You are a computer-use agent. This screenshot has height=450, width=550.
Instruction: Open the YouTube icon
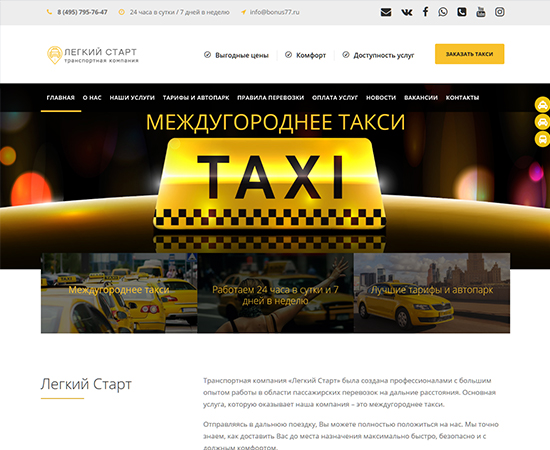pyautogui.click(x=481, y=12)
